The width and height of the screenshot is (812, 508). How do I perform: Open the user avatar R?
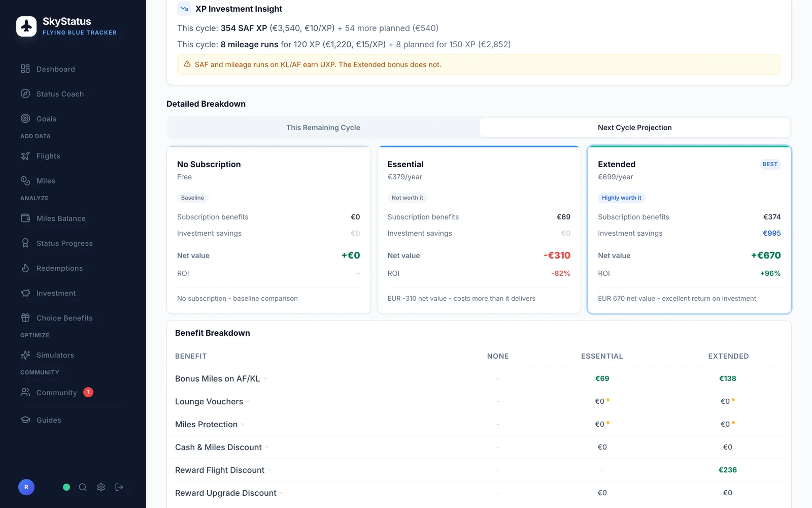pyautogui.click(x=26, y=487)
